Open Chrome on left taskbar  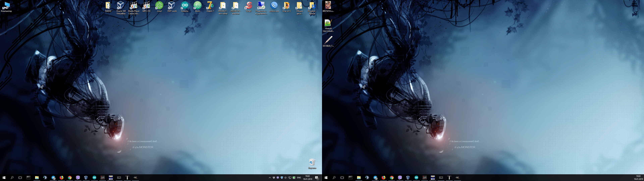(70, 177)
